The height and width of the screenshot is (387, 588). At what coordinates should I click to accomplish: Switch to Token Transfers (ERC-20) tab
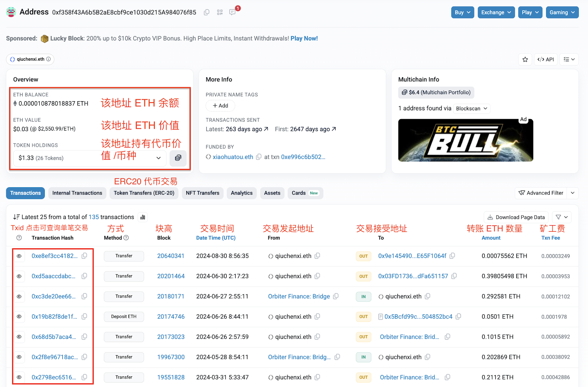[144, 193]
